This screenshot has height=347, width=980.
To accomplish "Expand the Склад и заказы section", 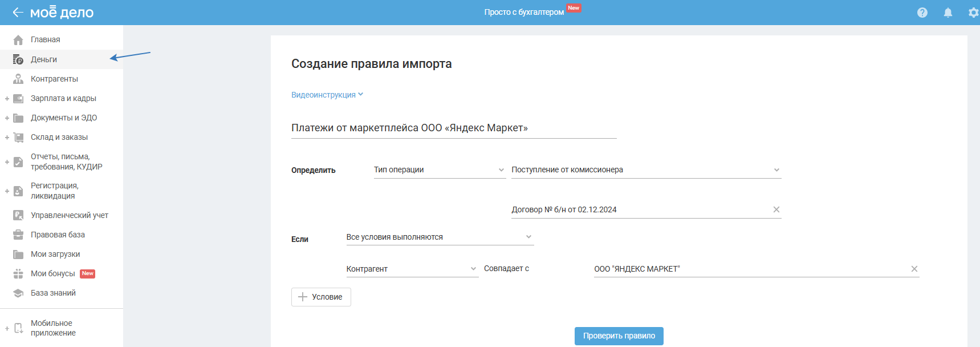I will [x=7, y=138].
